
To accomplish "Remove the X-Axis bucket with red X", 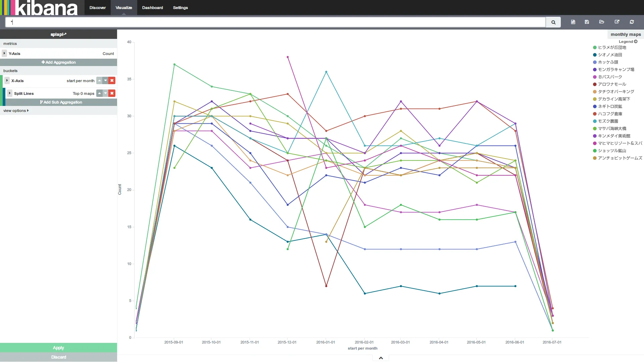I will coord(112,80).
